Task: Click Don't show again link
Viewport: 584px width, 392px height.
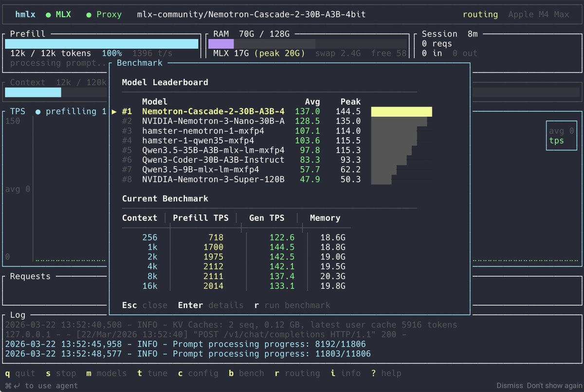Action: tap(553, 385)
